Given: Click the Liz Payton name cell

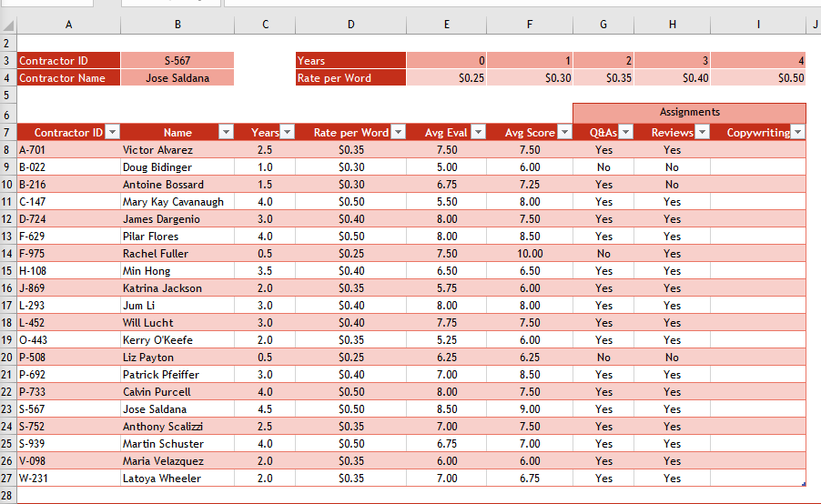Looking at the screenshot, I should tap(177, 357).
